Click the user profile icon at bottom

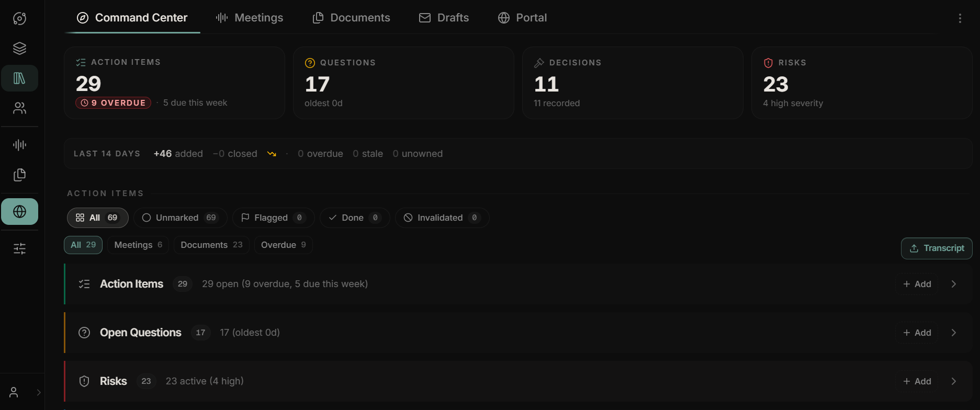click(14, 392)
